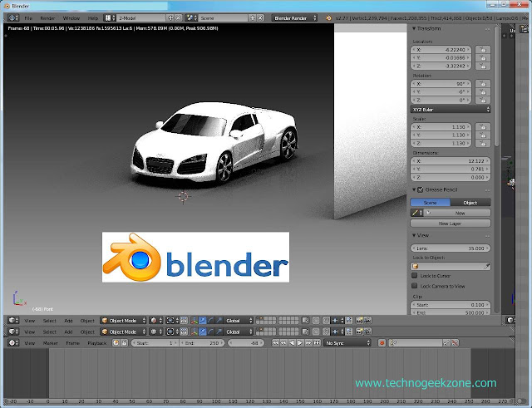The height and width of the screenshot is (408, 532).
Task: Toggle lock for Location Z
Action: coord(483,66)
